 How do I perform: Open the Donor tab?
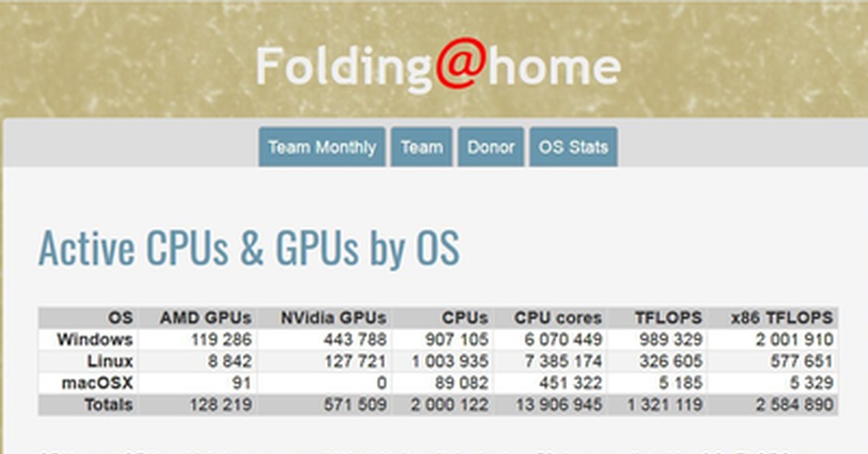pyautogui.click(x=490, y=147)
